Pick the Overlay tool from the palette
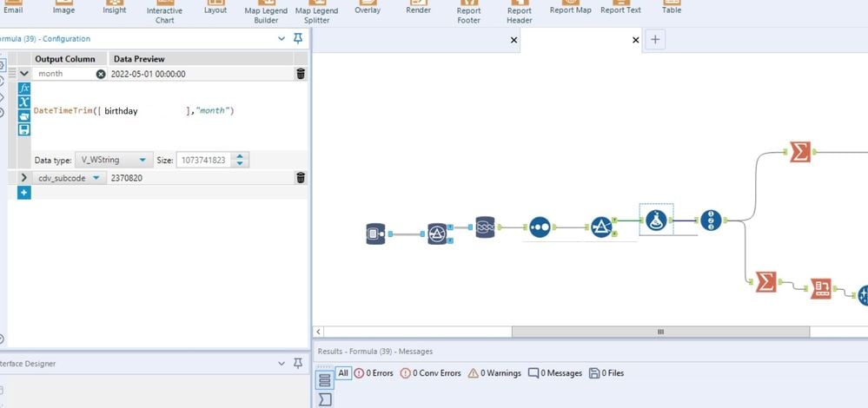868x408 pixels. (368, 7)
